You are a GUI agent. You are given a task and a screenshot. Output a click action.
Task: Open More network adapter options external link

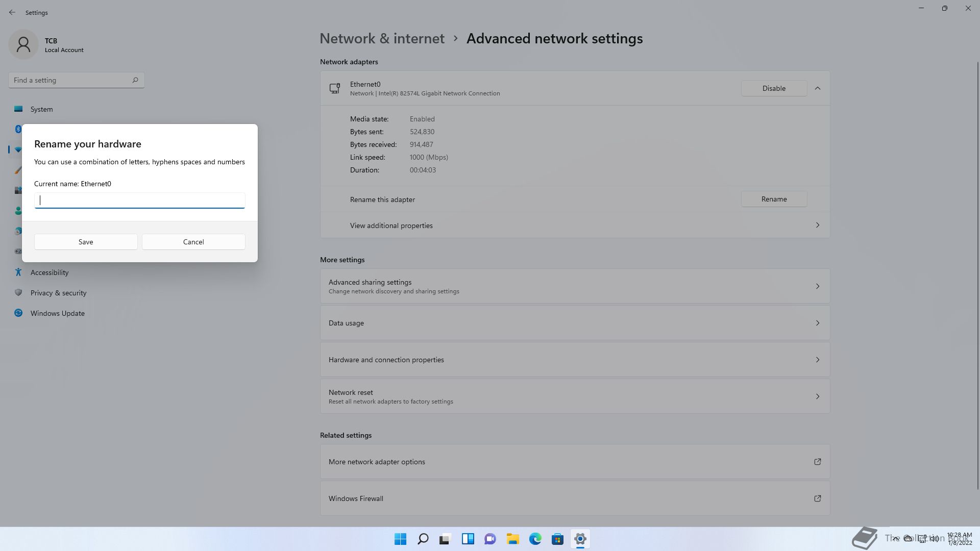tap(575, 462)
